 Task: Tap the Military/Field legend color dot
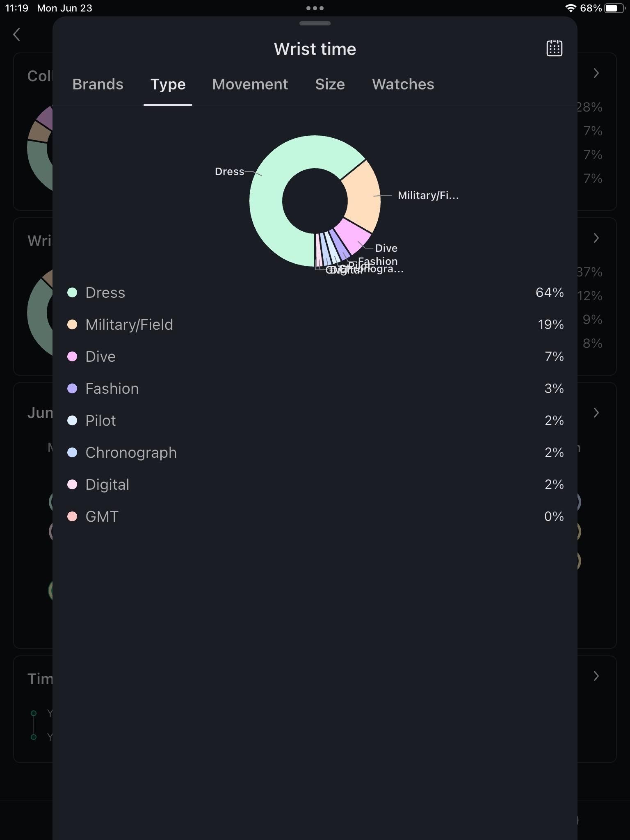click(72, 325)
